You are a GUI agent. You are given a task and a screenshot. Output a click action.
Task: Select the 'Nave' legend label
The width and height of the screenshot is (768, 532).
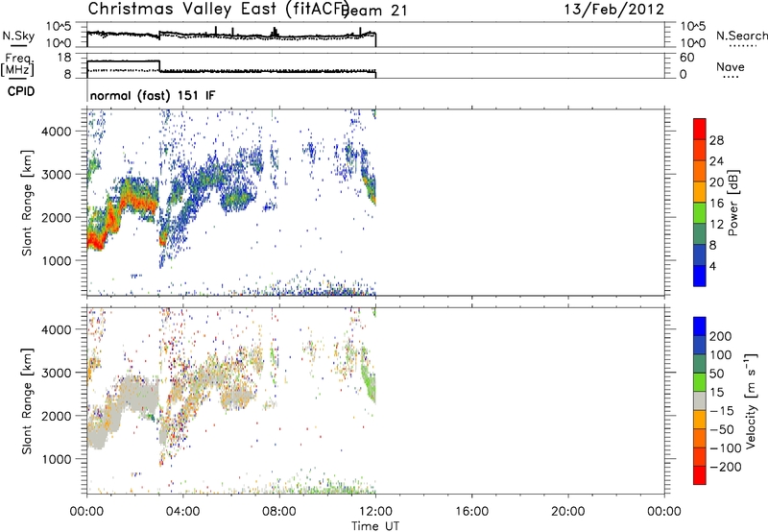pyautogui.click(x=731, y=66)
